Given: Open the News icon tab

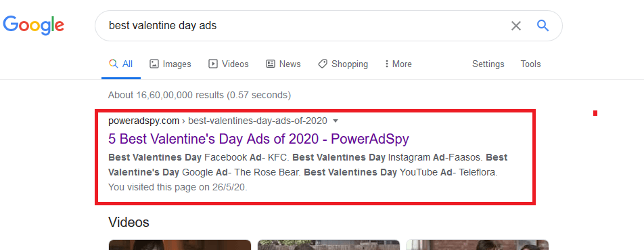Looking at the screenshot, I should coord(271,64).
